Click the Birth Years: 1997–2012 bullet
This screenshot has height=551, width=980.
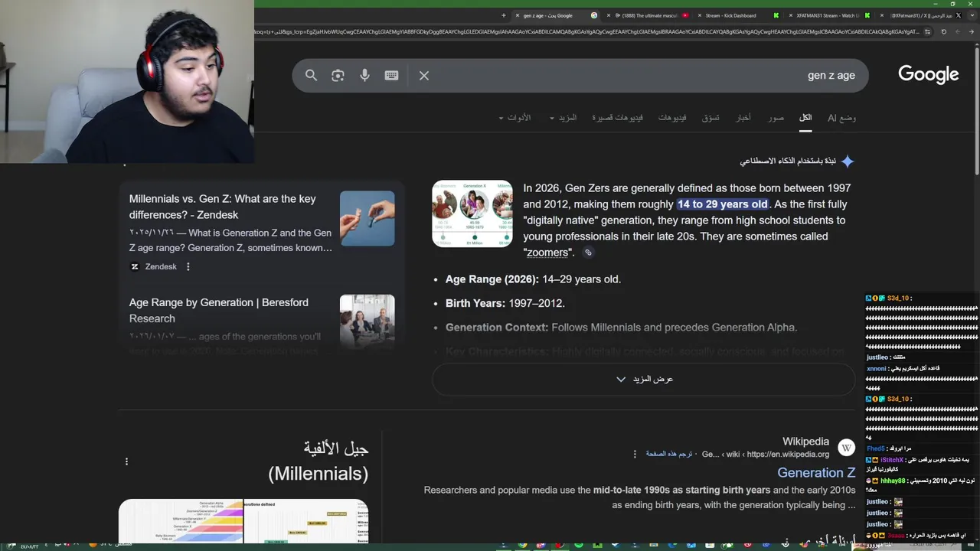[x=505, y=303]
